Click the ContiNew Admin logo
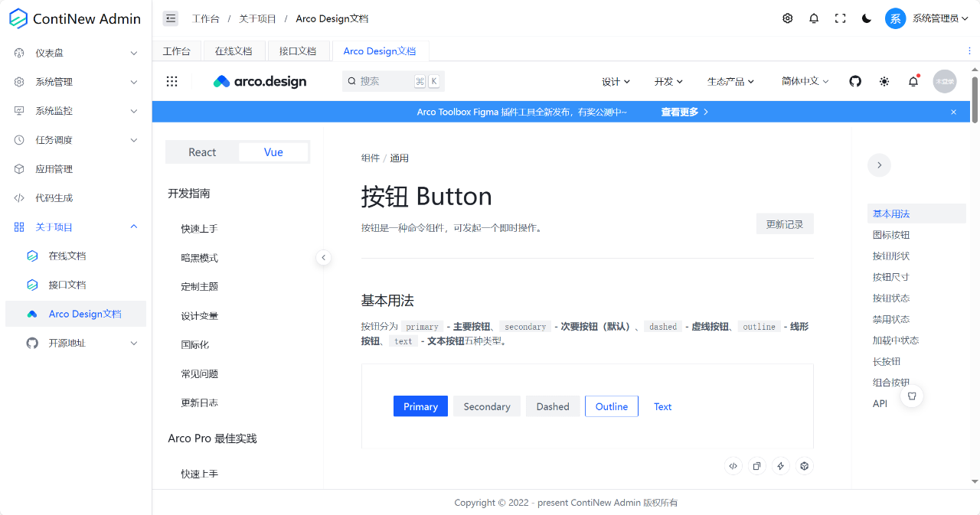Image resolution: width=980 pixels, height=515 pixels. click(x=75, y=18)
